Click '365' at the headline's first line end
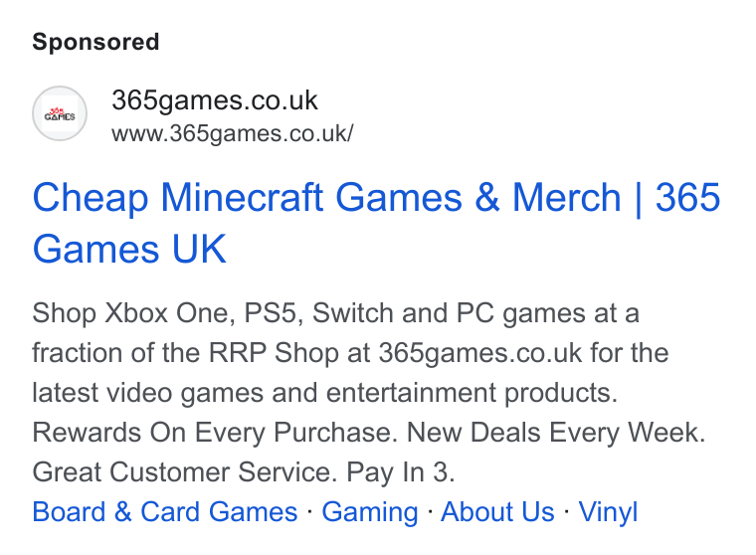This screenshot has width=756, height=555. 688,197
